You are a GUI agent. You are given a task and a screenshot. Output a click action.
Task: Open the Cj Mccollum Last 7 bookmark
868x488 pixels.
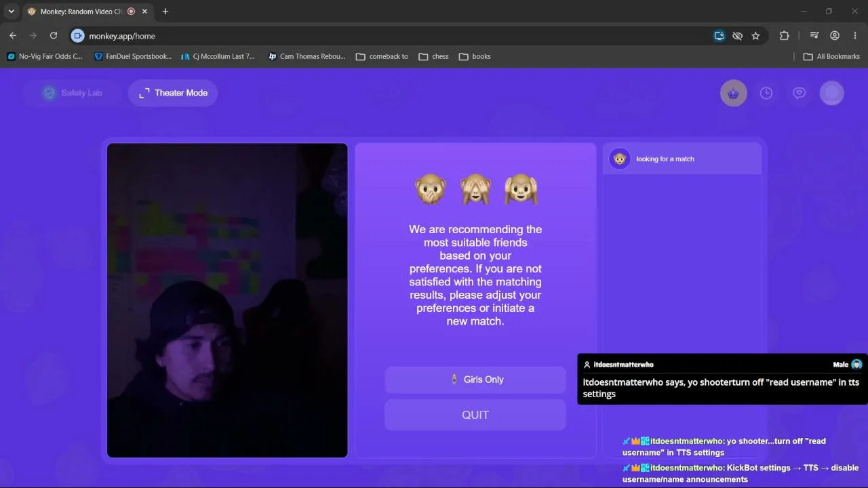coord(218,56)
